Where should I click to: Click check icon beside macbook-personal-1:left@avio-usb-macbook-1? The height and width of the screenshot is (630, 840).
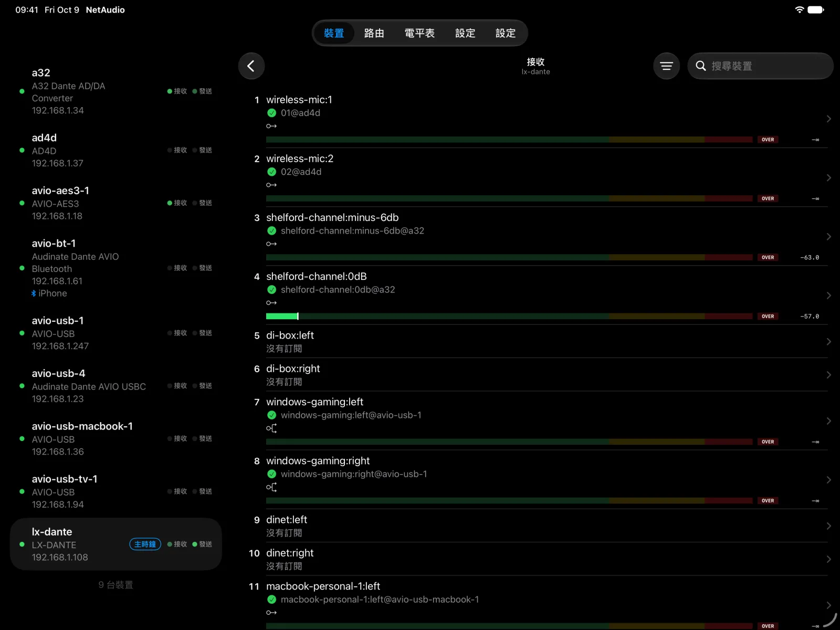click(x=272, y=599)
